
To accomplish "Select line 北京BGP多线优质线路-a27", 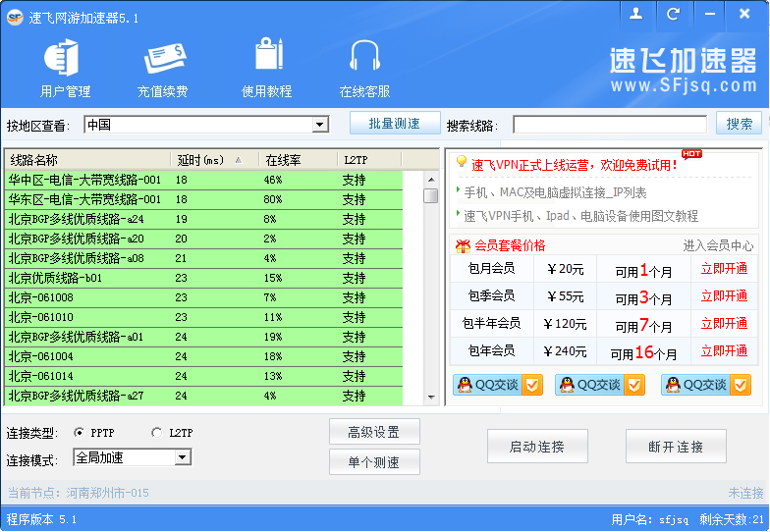I will pos(203,396).
